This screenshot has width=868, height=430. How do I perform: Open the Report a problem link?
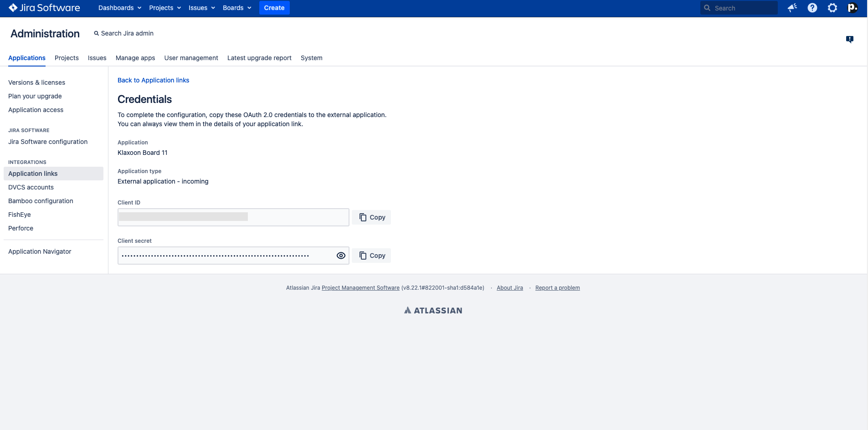pyautogui.click(x=557, y=287)
